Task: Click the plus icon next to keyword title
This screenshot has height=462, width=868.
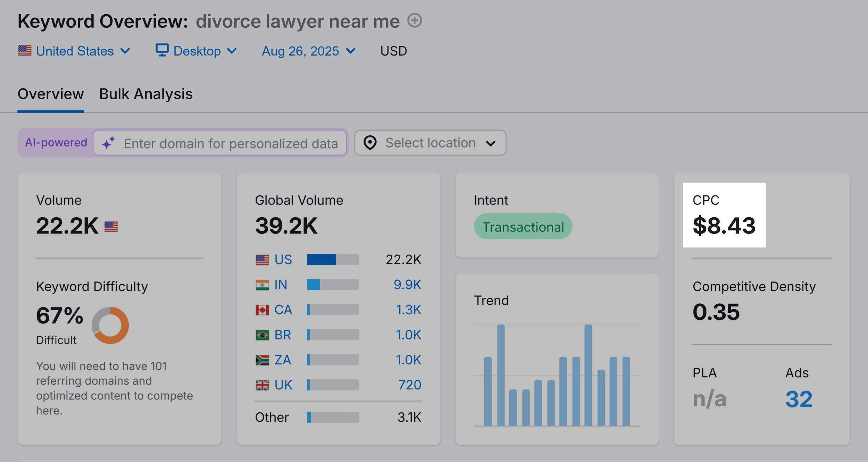Action: click(414, 20)
